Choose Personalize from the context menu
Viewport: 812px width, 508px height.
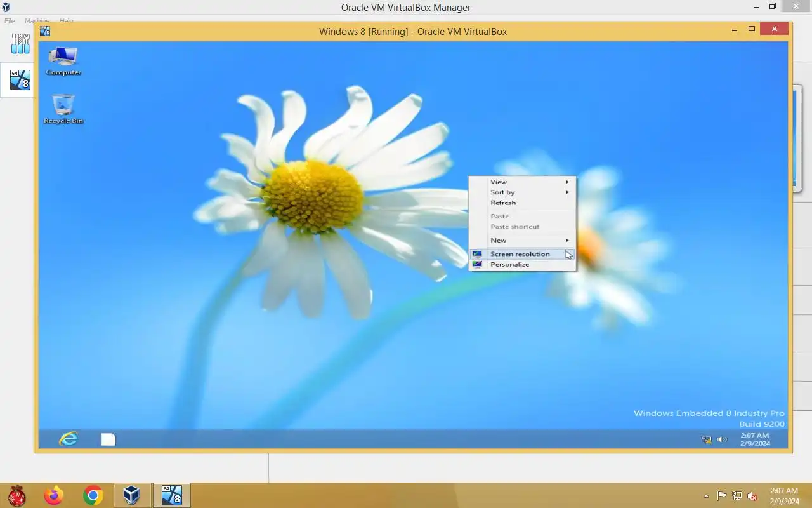point(522,264)
